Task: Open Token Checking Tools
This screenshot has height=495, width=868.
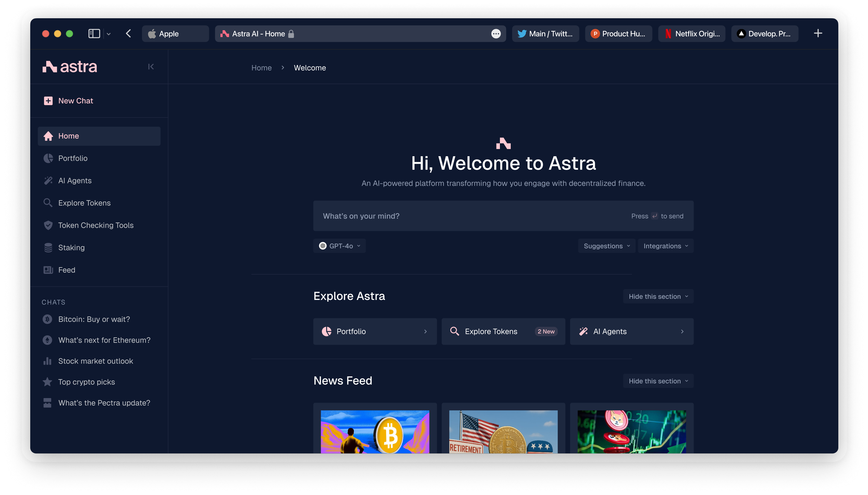Action: (x=99, y=225)
